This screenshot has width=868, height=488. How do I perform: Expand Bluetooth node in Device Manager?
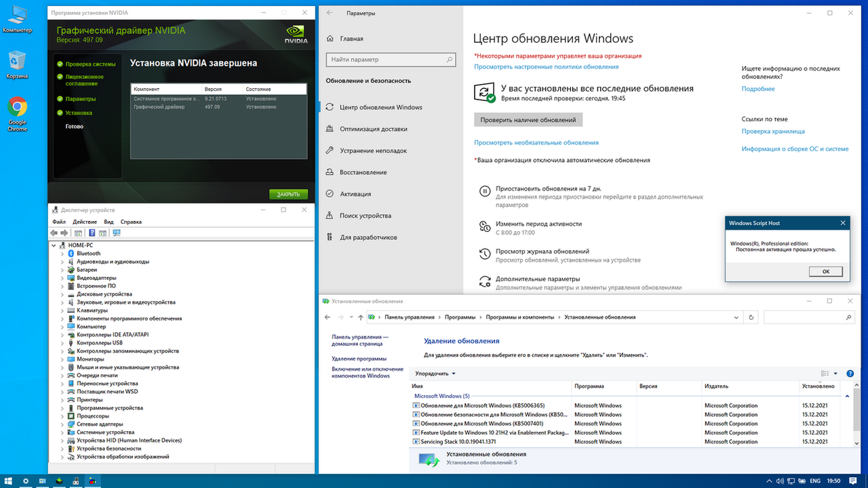pos(62,253)
